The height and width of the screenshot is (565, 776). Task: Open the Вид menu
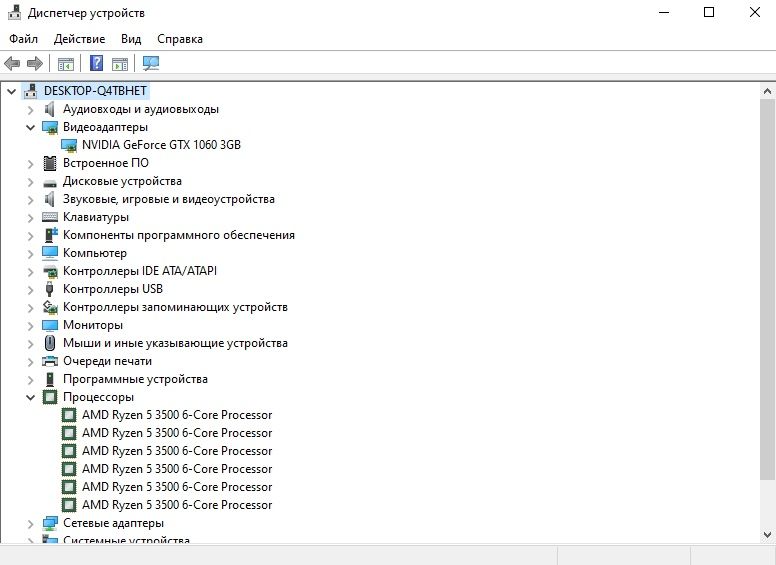[131, 39]
